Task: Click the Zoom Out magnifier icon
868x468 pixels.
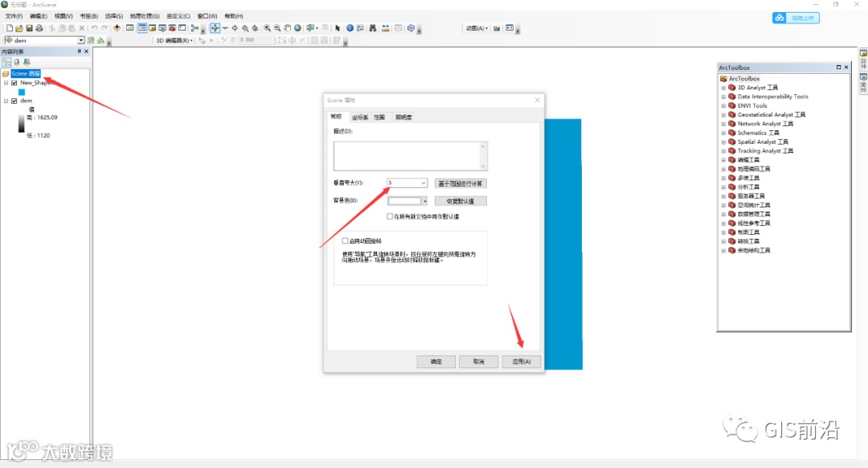Action: click(277, 27)
